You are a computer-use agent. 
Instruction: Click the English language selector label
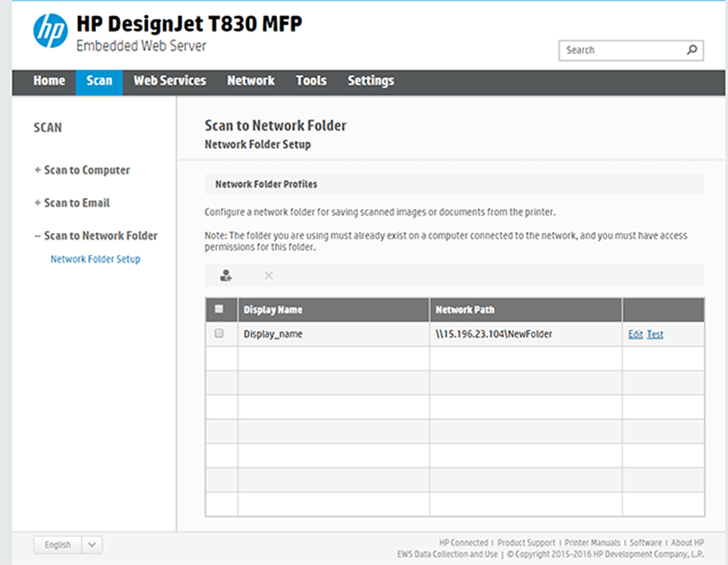click(x=58, y=545)
